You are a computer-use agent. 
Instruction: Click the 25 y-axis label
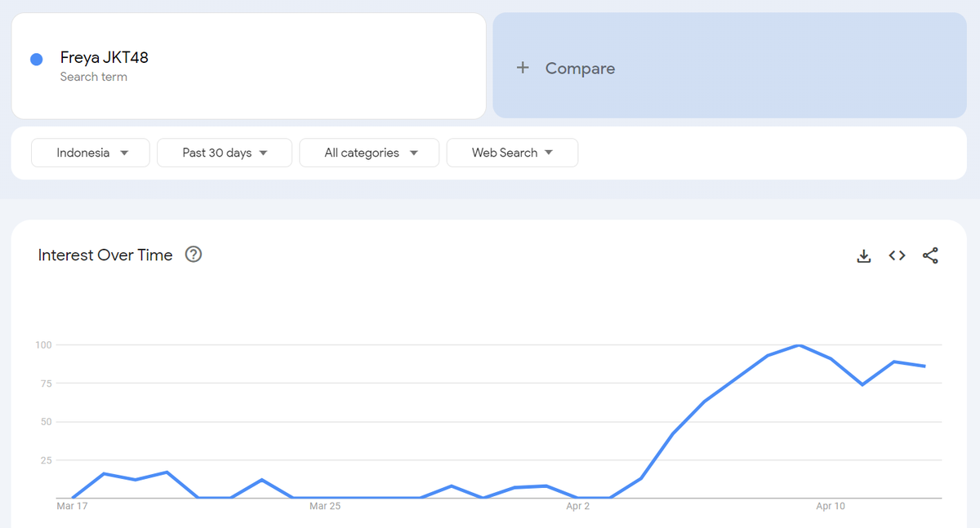coord(46,460)
